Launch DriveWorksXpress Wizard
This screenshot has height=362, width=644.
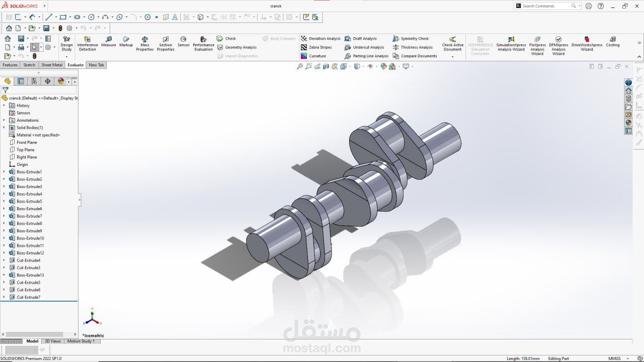click(587, 43)
